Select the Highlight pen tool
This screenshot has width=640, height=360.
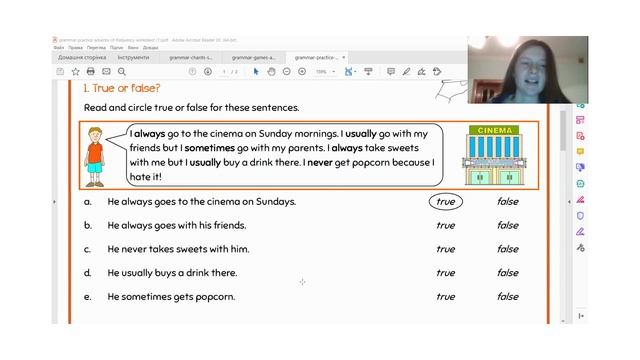(406, 71)
